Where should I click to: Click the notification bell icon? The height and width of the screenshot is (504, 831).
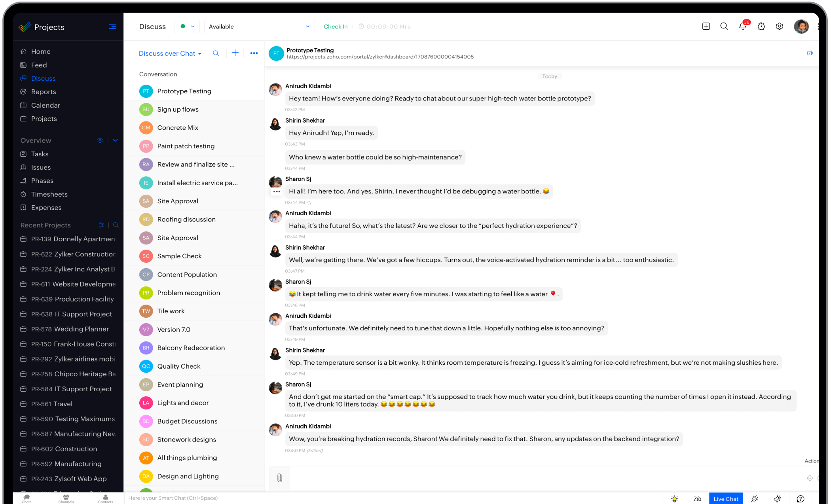point(742,27)
